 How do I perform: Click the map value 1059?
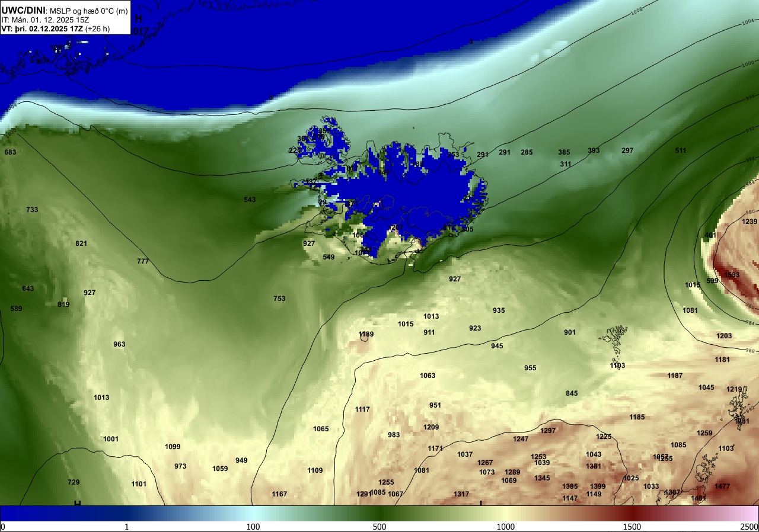pyautogui.click(x=220, y=469)
